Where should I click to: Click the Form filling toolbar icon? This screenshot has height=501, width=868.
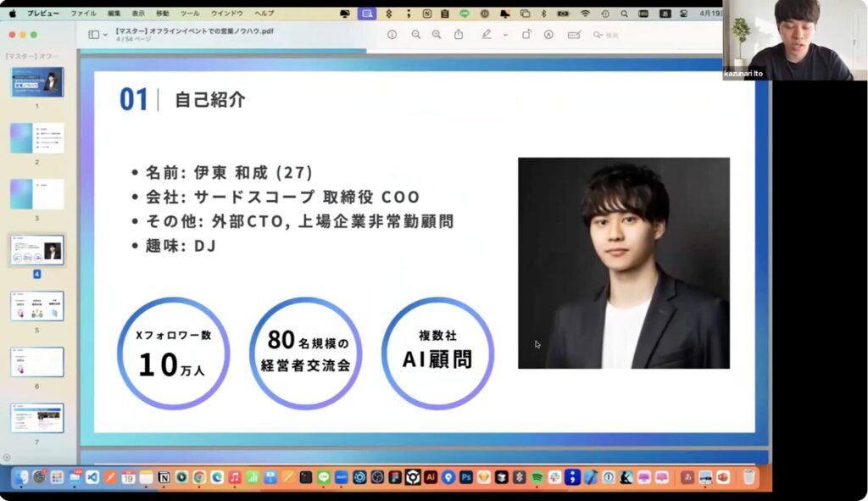[x=574, y=35]
